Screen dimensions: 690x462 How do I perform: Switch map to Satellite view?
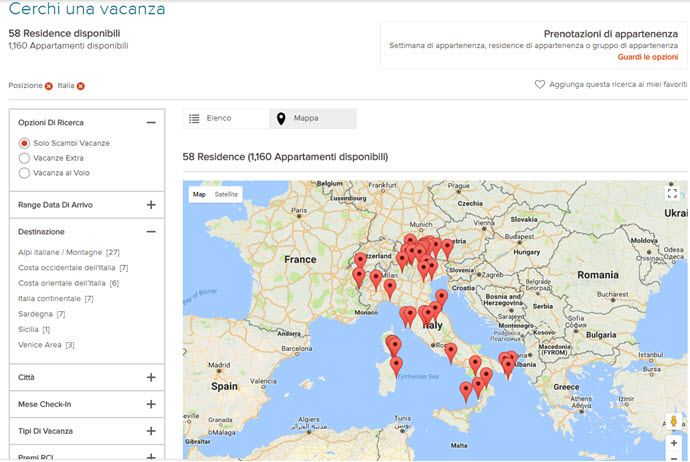[227, 194]
